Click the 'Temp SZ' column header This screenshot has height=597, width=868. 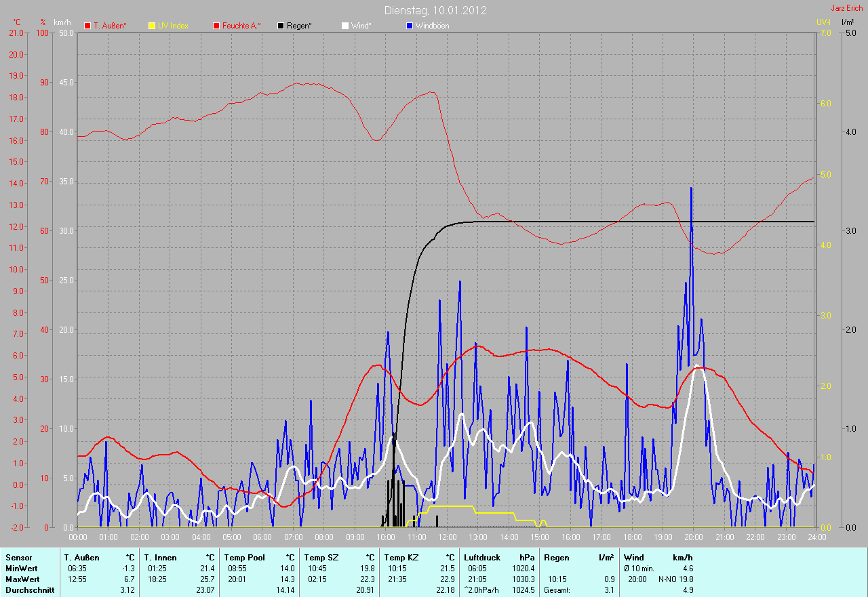(321, 558)
